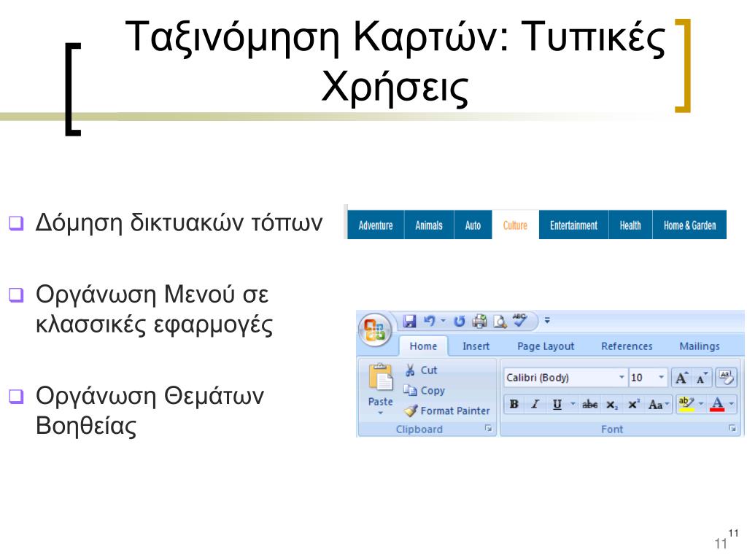Click the round Office button

coord(375,329)
